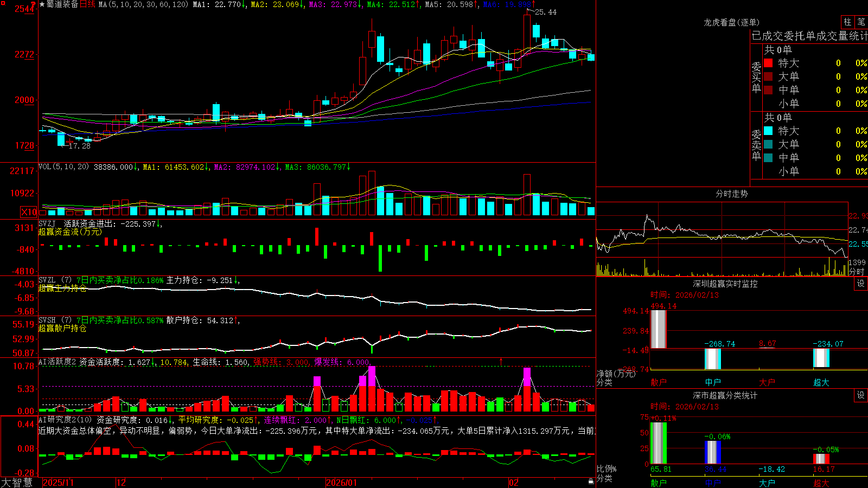Click the 25.44 high price marker

(x=546, y=12)
